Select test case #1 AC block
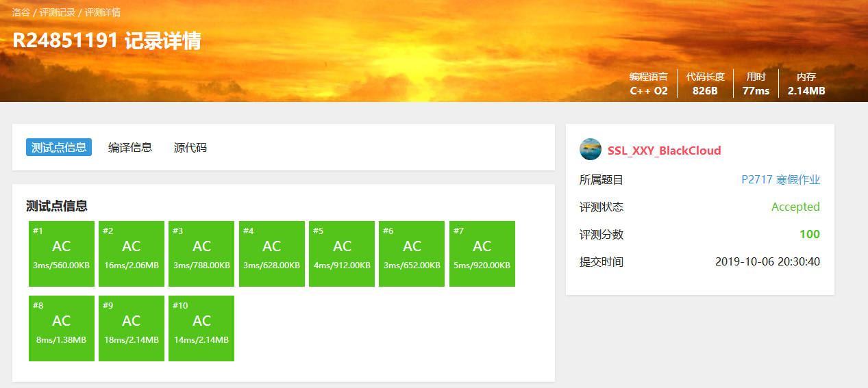The width and height of the screenshot is (868, 388). [62, 254]
